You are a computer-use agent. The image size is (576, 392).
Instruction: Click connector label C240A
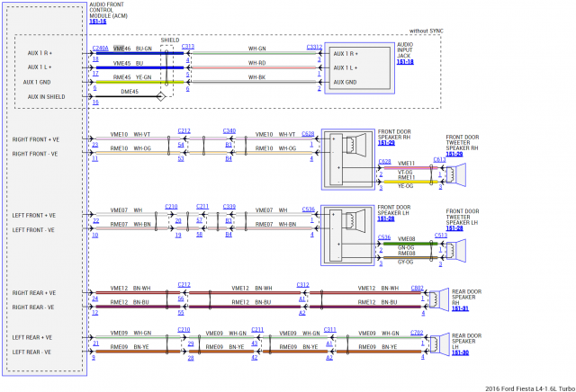(100, 47)
